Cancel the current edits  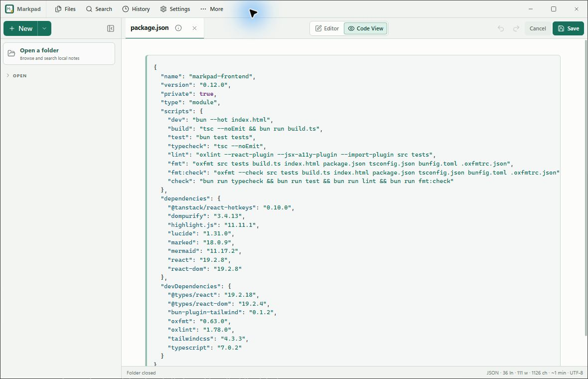tap(537, 28)
